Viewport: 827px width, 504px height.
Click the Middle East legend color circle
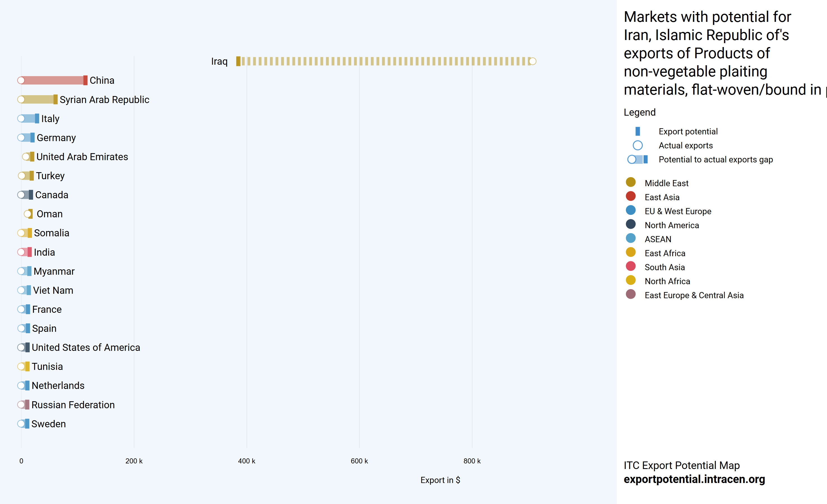tap(631, 182)
